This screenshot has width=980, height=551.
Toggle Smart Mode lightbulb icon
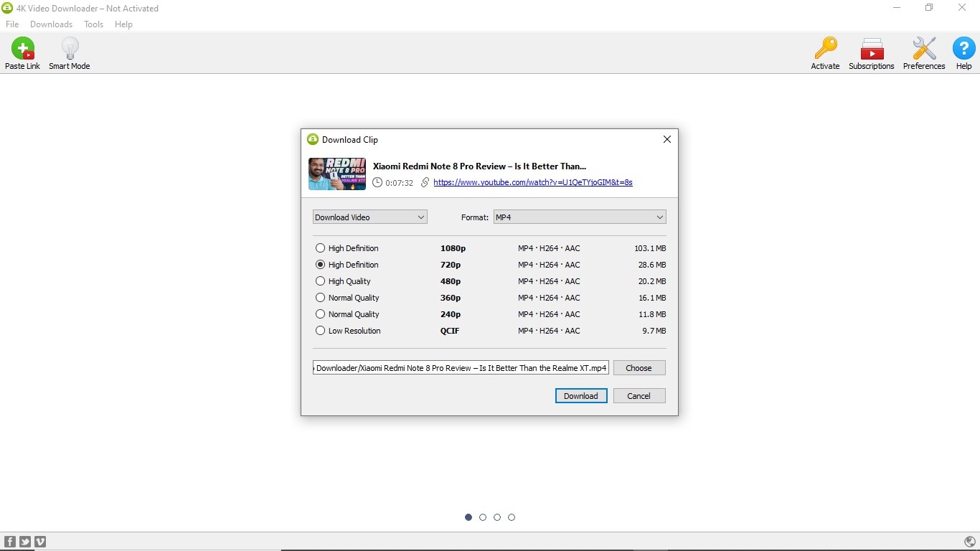(70, 49)
